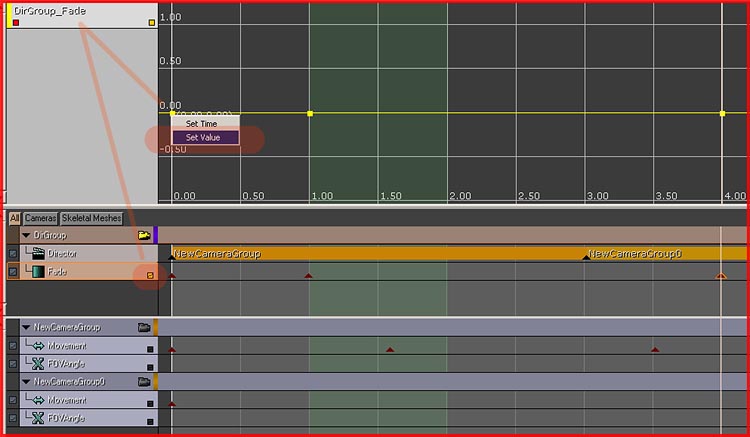750x437 pixels.
Task: Toggle NewCameraGroup0 Movement track checkbox
Action: coord(12,401)
